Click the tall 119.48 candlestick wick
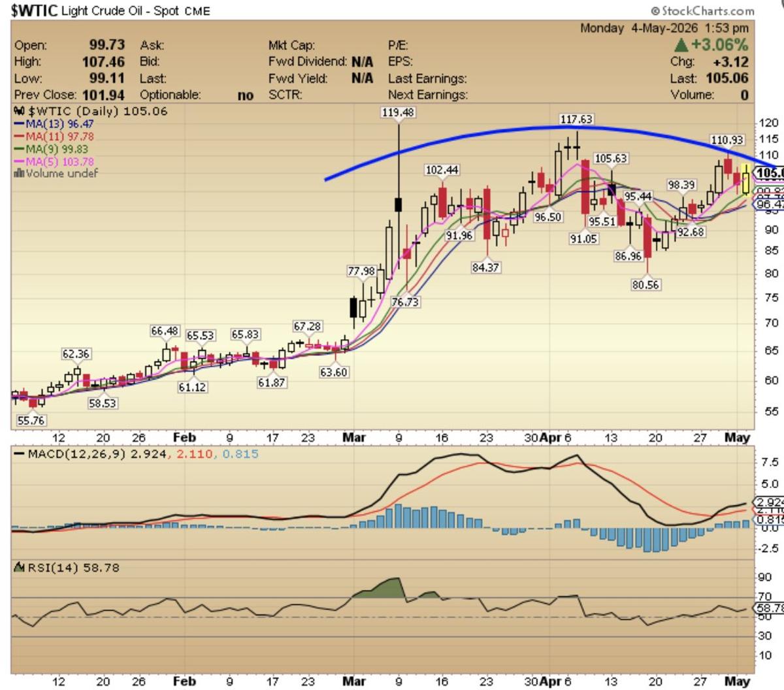This screenshot has width=784, height=690. (398, 159)
